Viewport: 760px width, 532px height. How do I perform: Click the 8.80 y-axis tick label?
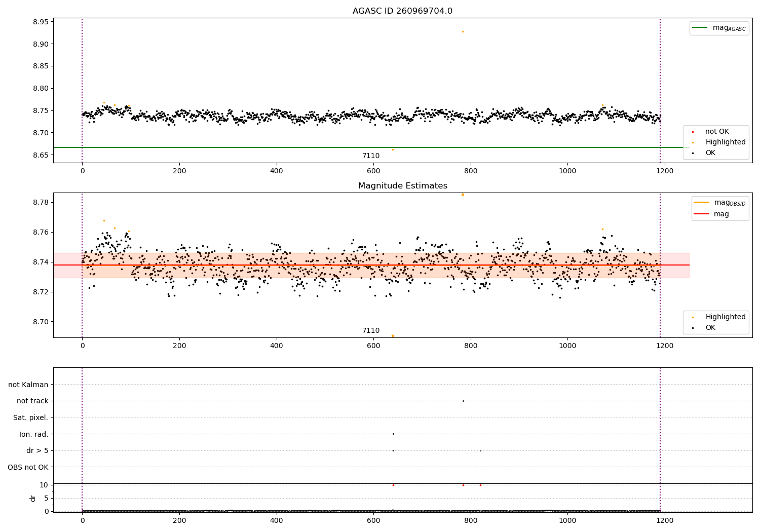point(41,89)
